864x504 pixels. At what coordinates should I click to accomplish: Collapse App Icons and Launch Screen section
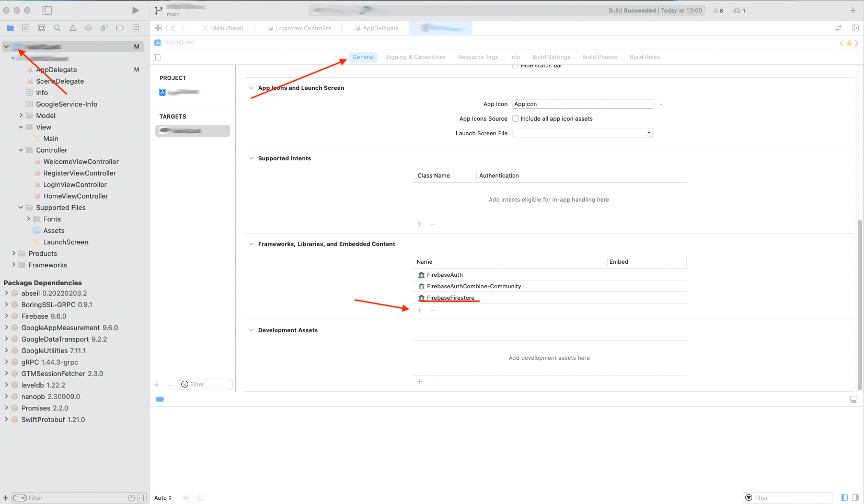pyautogui.click(x=251, y=88)
